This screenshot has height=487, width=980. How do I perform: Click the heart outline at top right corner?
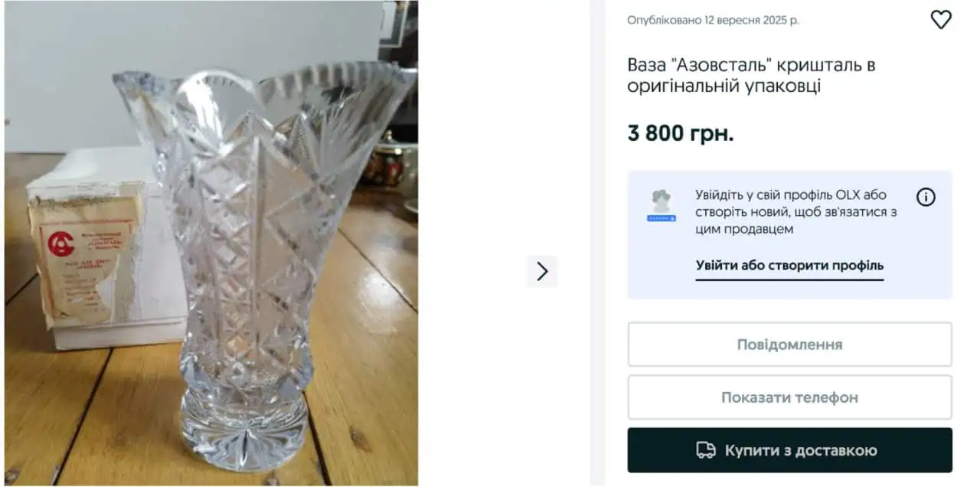(x=941, y=20)
